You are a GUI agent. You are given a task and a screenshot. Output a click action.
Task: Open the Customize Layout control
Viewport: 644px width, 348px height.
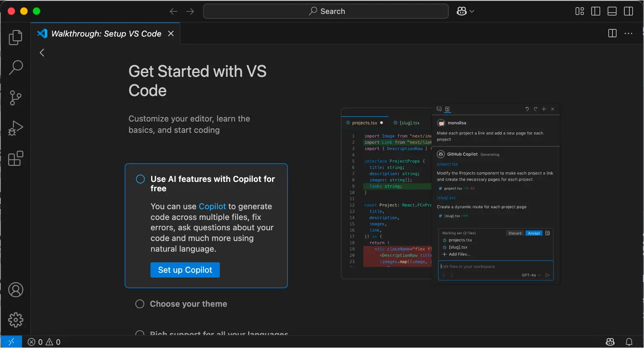(x=580, y=11)
